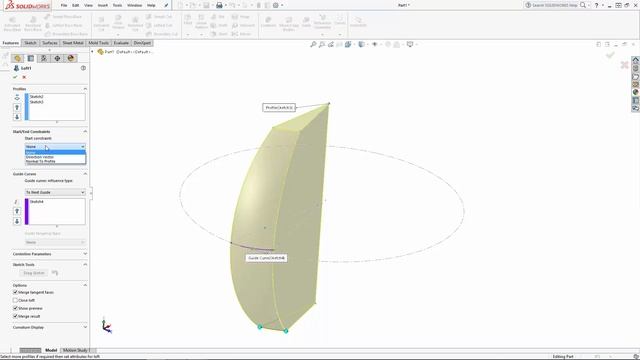Move profile up in Profiles list
This screenshot has width=640, height=360.
pos(17,107)
